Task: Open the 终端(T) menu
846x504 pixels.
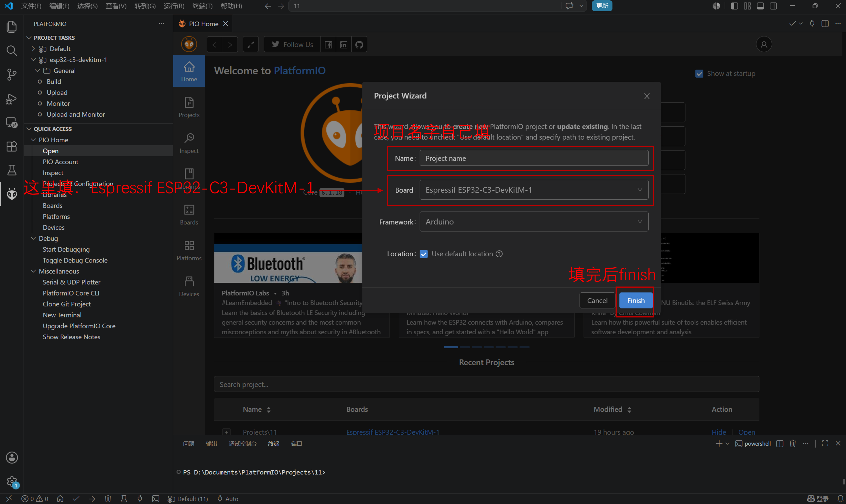Action: (202, 6)
